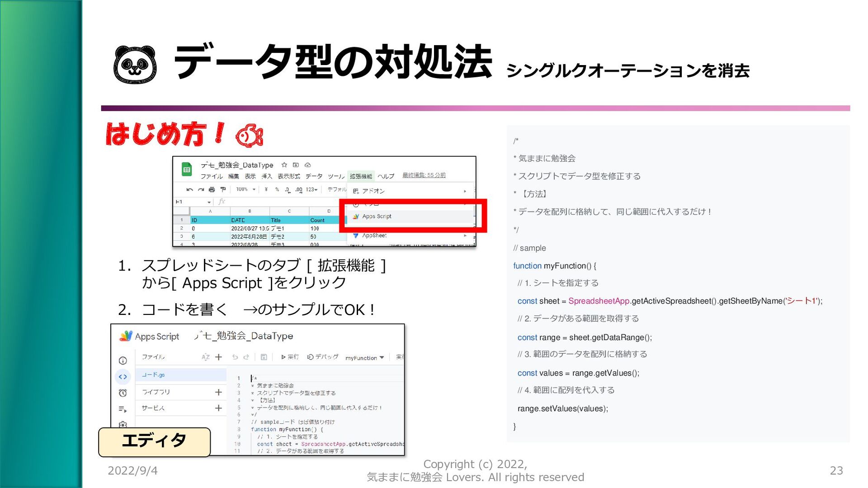Open Executions list icon in sidebar
This screenshot has width=868, height=488.
click(x=123, y=409)
